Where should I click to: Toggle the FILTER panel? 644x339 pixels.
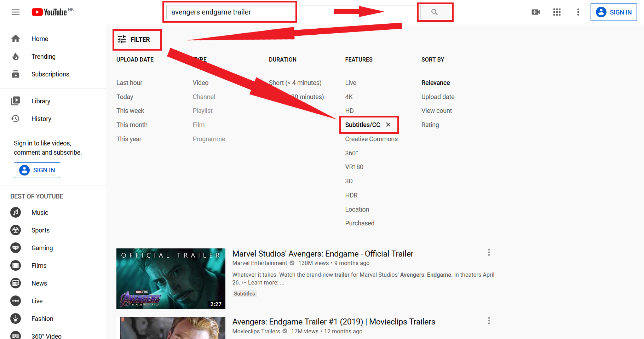[134, 39]
